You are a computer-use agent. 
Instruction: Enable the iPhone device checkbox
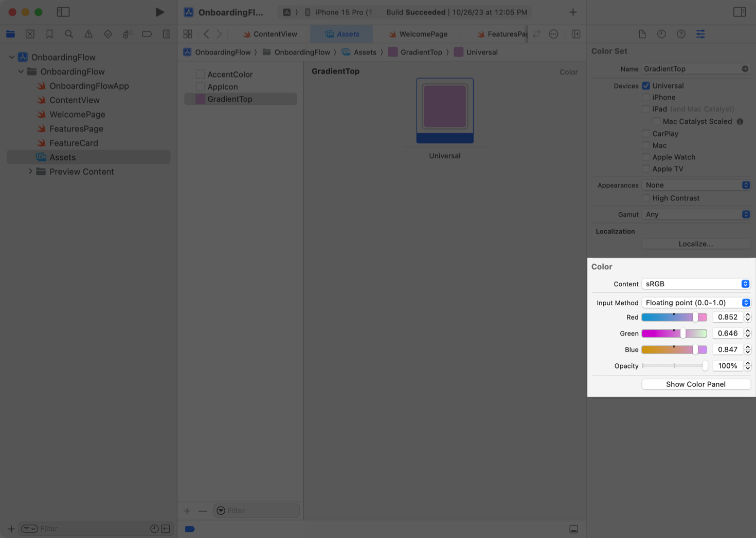(x=646, y=97)
